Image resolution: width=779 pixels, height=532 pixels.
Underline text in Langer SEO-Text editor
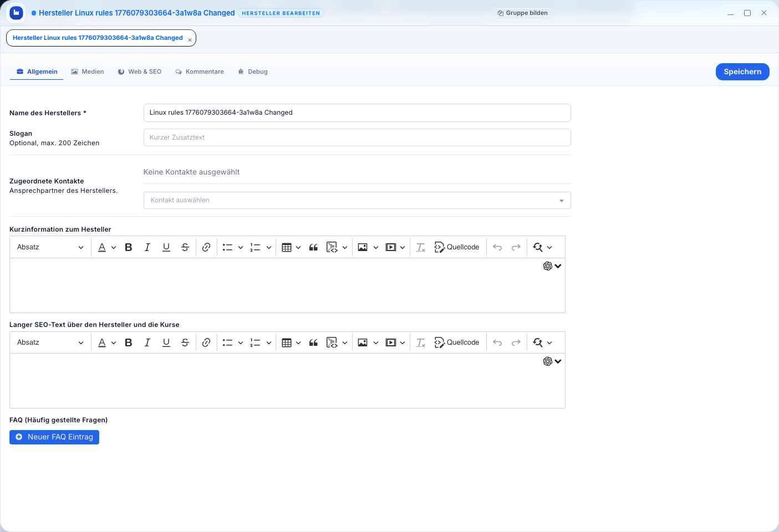[166, 342]
